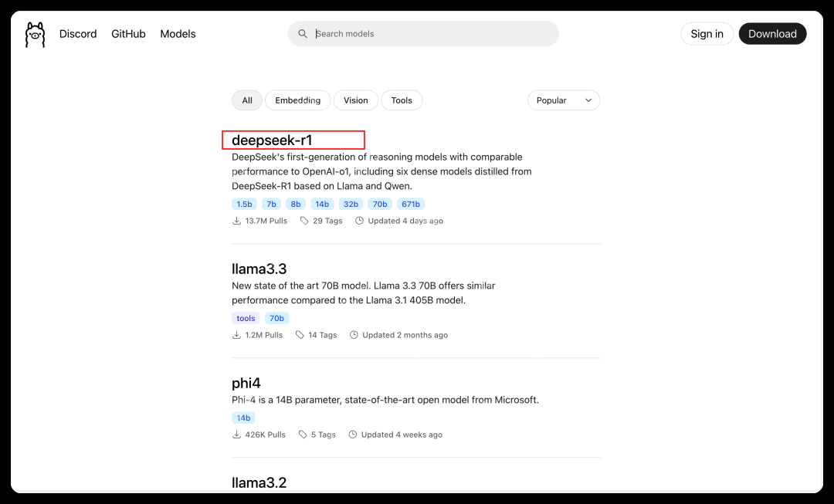Click the '1.2M Pulls' text
The height and width of the screenshot is (504, 834).
click(x=264, y=335)
